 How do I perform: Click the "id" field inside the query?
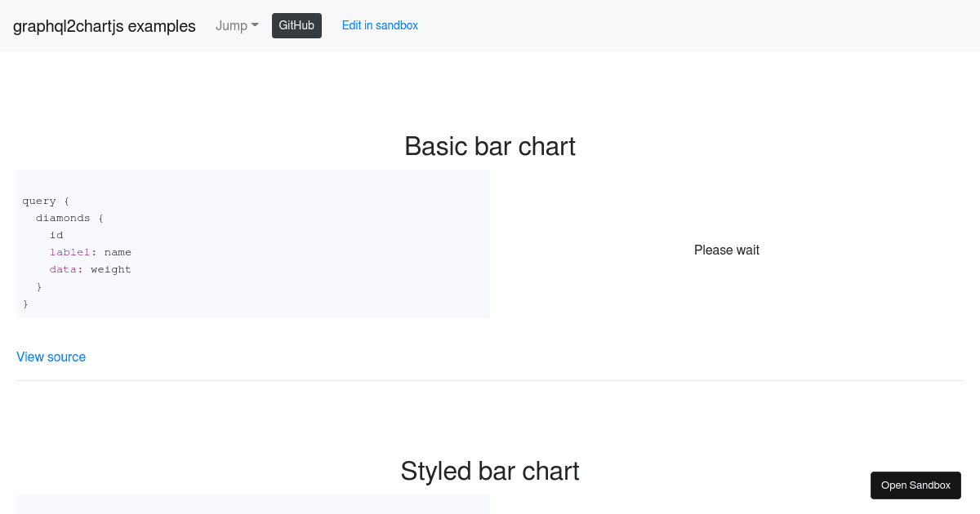[56, 235]
